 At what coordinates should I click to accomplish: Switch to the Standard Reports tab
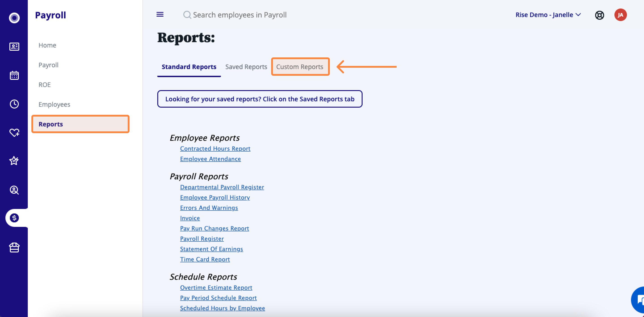click(x=189, y=67)
